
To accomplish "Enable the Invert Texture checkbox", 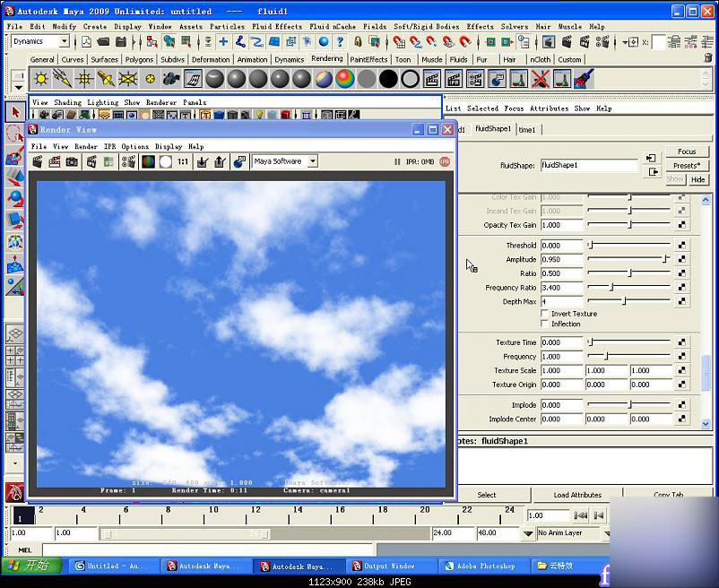I will (x=545, y=314).
